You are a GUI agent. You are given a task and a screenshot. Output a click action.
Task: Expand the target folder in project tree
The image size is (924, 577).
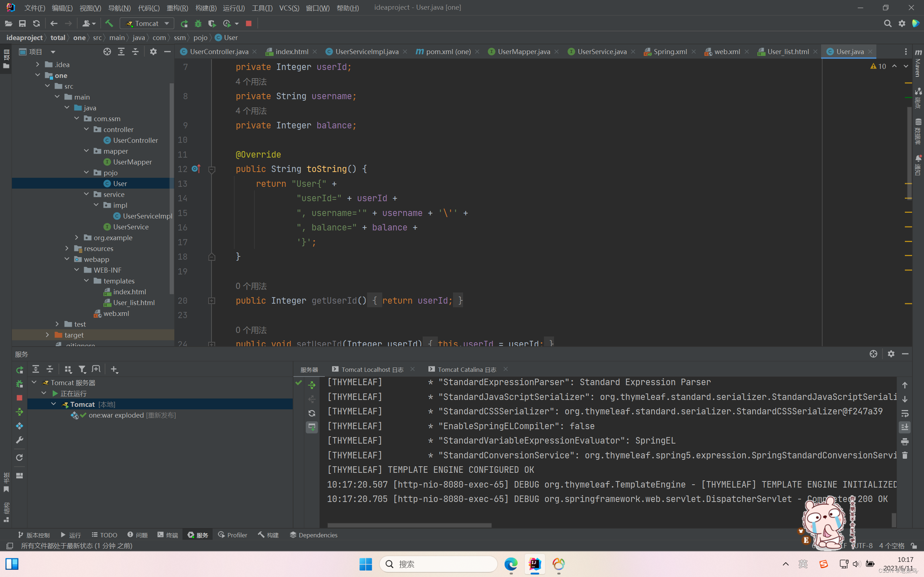coord(47,335)
